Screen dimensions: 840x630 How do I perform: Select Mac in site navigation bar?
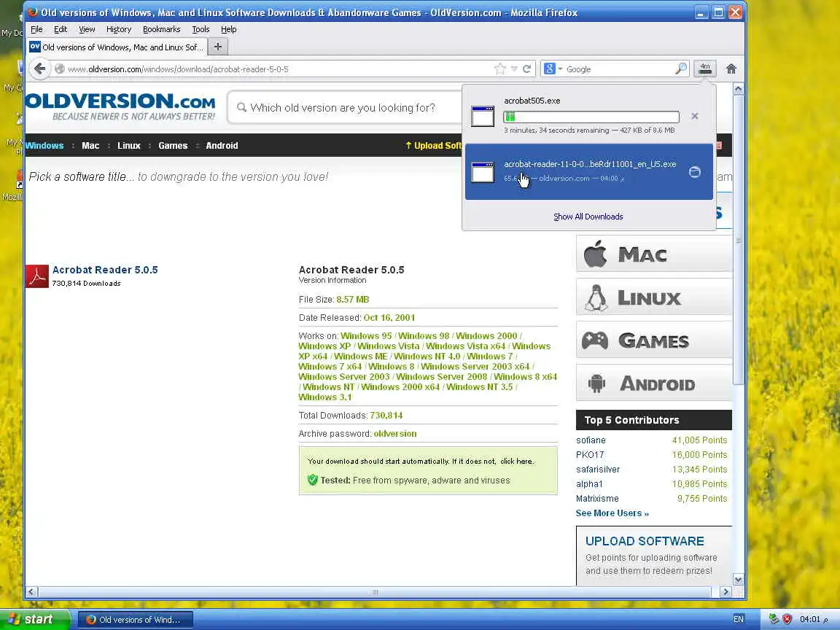(x=90, y=145)
